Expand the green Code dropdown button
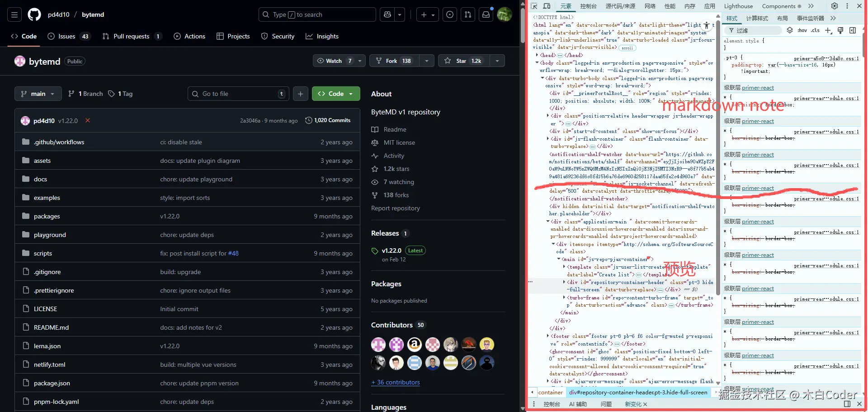This screenshot has height=412, width=868. point(336,94)
